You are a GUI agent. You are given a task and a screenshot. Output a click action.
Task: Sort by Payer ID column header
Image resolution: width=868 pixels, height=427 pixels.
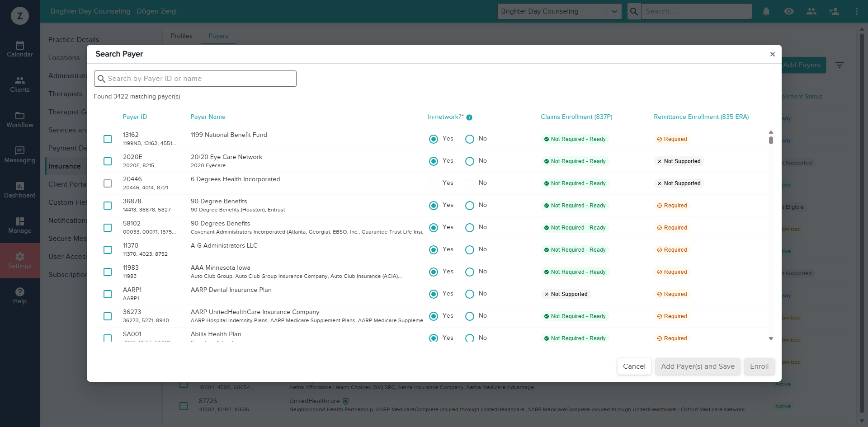[135, 117]
